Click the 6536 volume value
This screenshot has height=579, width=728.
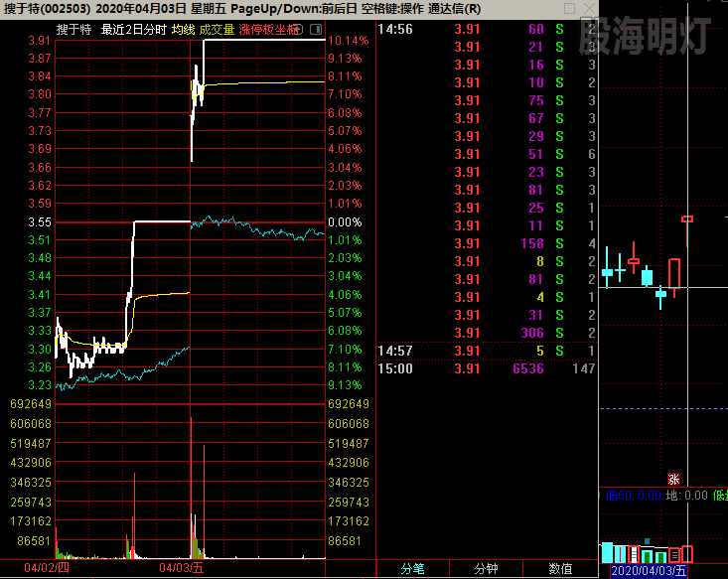pyautogui.click(x=528, y=368)
